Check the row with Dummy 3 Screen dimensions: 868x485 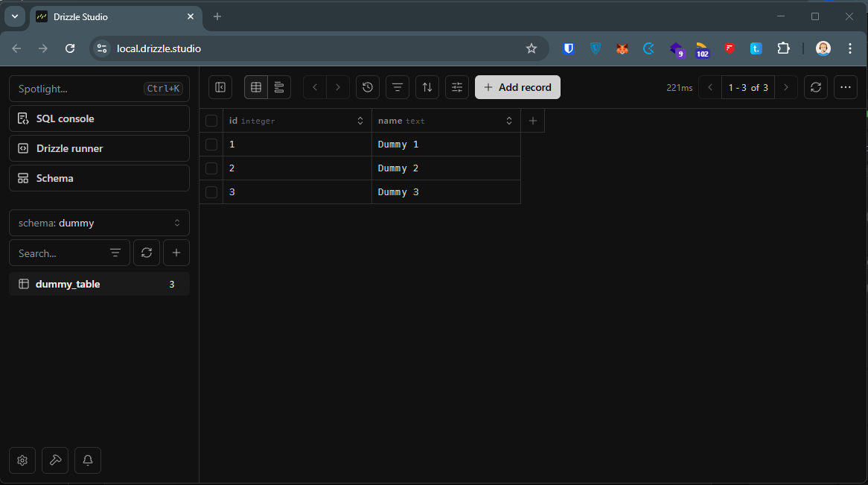(x=211, y=192)
